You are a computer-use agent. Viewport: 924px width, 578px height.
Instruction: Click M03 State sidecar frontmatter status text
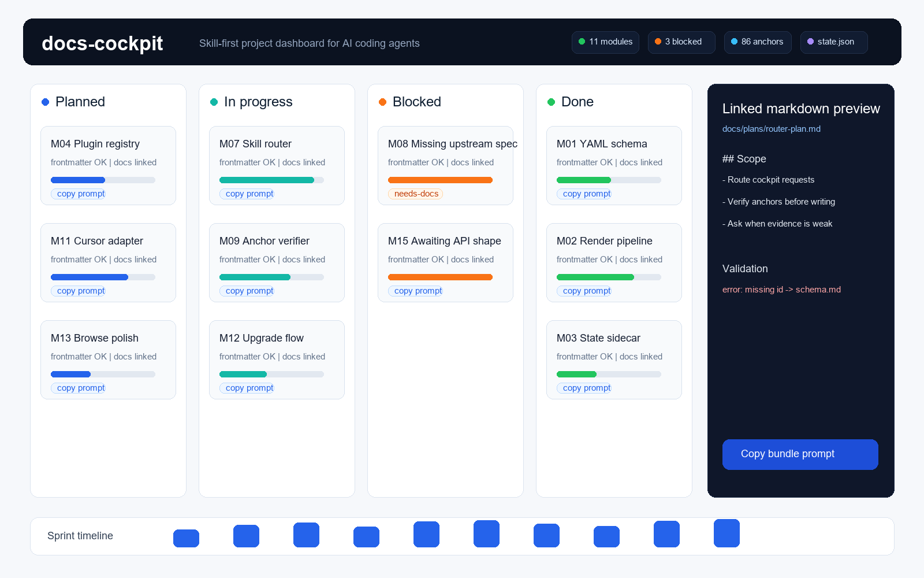[609, 357]
